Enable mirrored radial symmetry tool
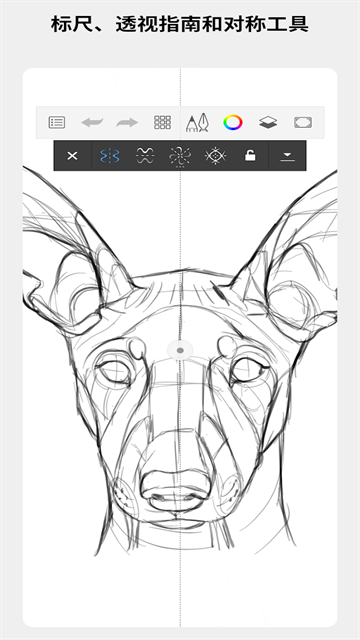The width and height of the screenshot is (360, 640). tap(215, 156)
